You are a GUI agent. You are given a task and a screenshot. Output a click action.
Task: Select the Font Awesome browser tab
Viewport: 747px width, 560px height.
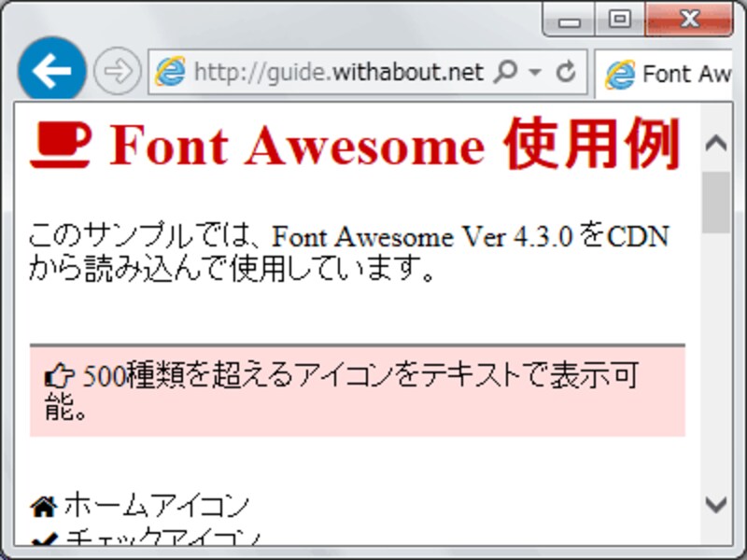pos(665,75)
